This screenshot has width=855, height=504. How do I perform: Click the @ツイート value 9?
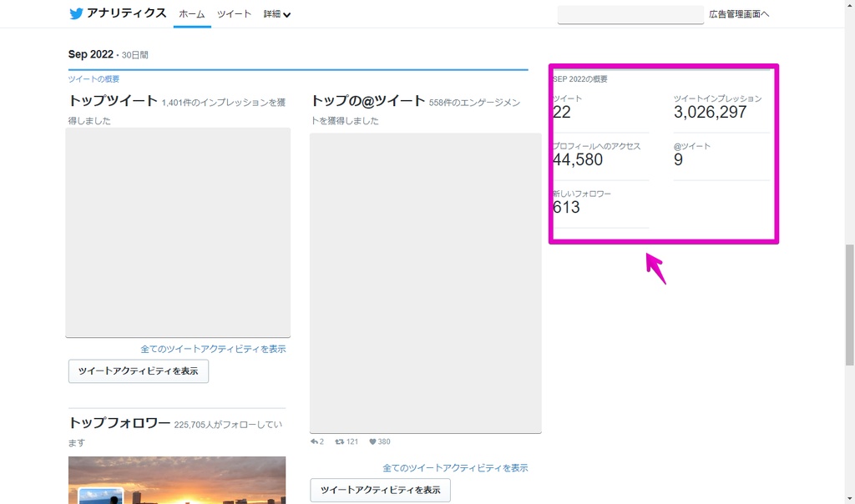(678, 159)
